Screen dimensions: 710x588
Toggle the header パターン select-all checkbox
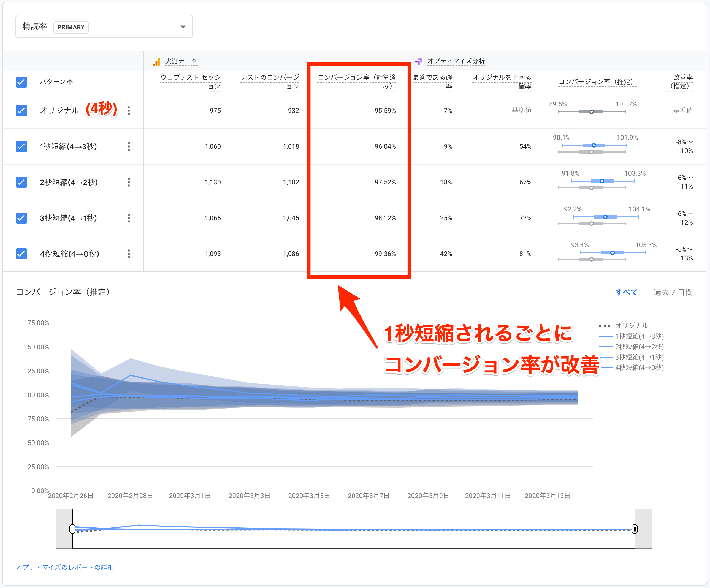coord(22,82)
